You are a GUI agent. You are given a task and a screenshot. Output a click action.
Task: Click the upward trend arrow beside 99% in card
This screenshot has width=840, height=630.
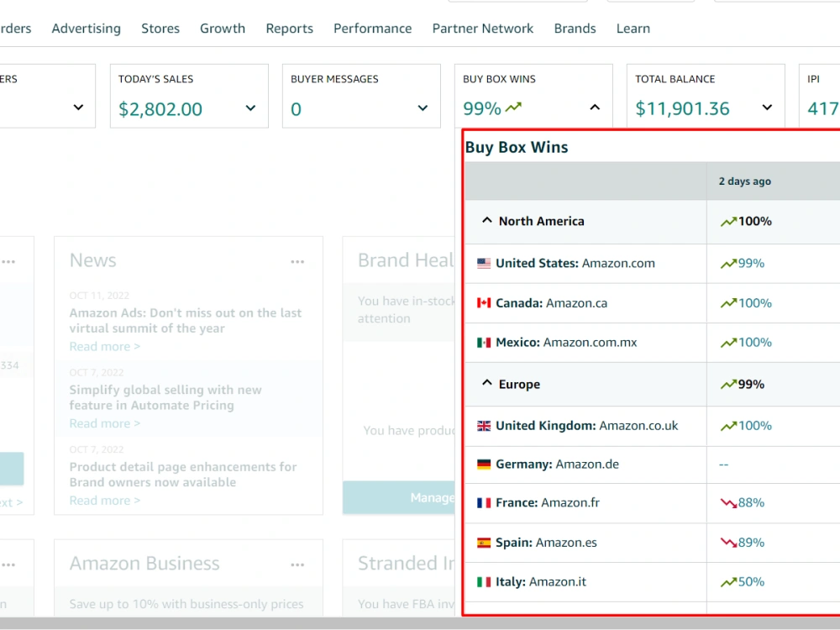[x=513, y=108]
